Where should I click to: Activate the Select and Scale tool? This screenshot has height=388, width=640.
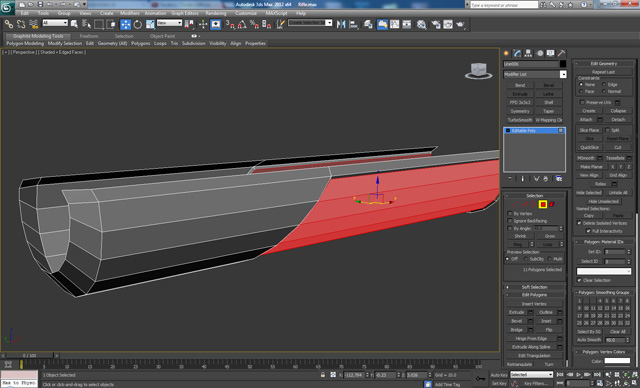(x=150, y=24)
